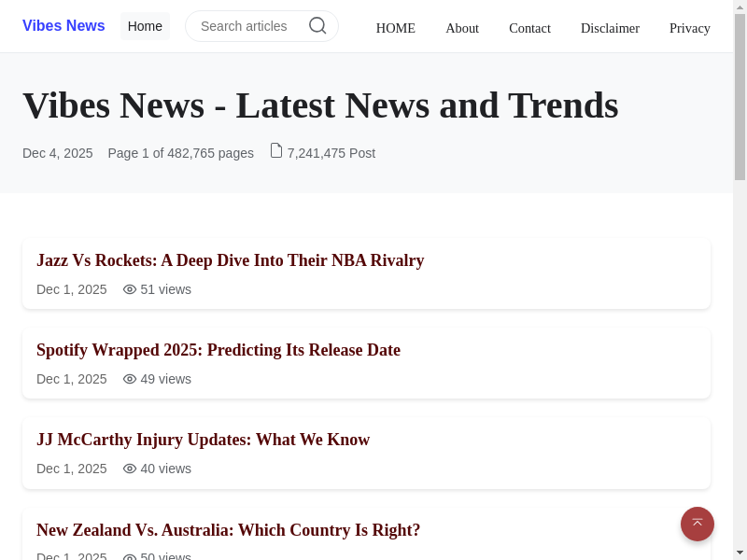The height and width of the screenshot is (560, 747).
Task: Open the Privacy page
Action: click(689, 28)
